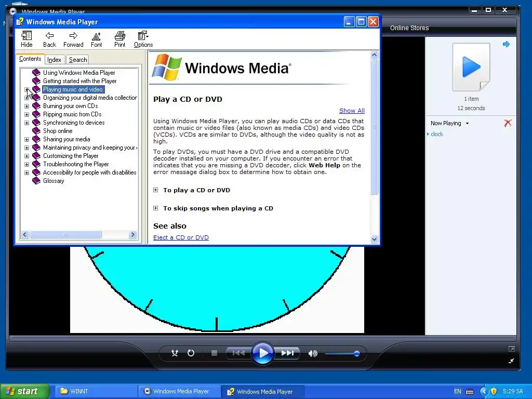The width and height of the screenshot is (532, 399).
Task: Expand 'To skip songs when playing a CD'
Action: pyautogui.click(x=155, y=208)
